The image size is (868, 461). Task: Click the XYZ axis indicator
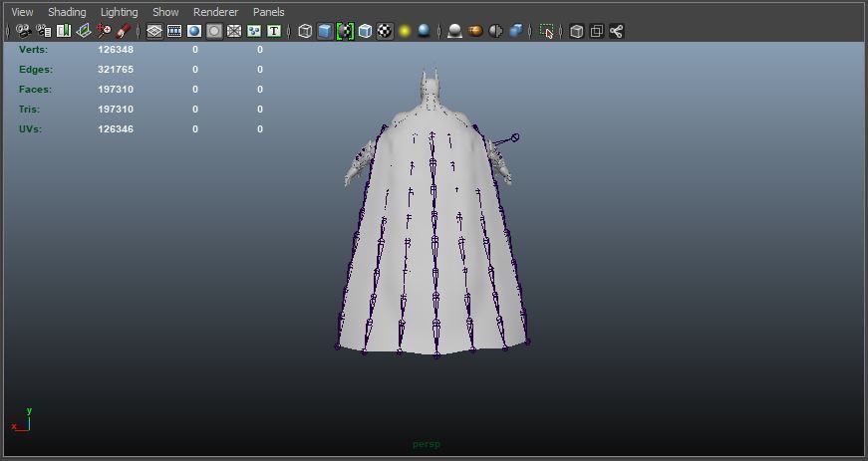tap(21, 420)
